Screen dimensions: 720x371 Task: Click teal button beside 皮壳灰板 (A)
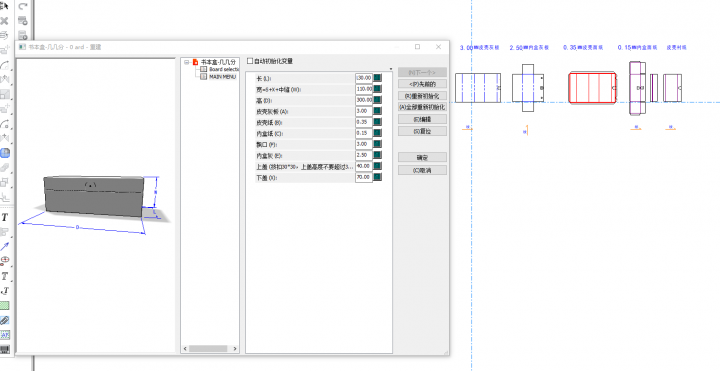377,111
